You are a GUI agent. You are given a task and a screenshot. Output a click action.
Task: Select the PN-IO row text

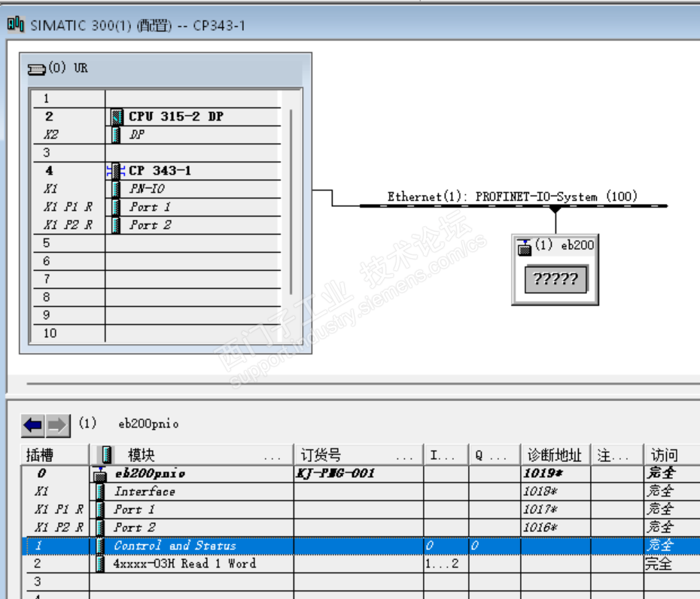[148, 189]
